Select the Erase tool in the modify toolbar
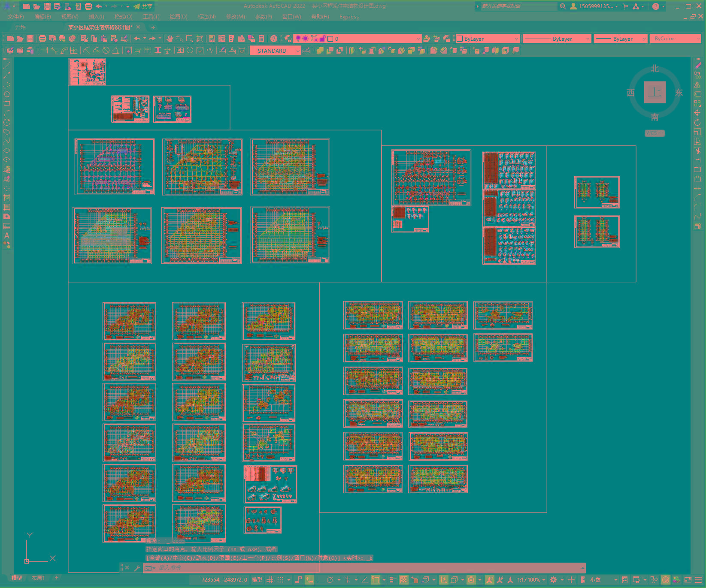 [697, 66]
